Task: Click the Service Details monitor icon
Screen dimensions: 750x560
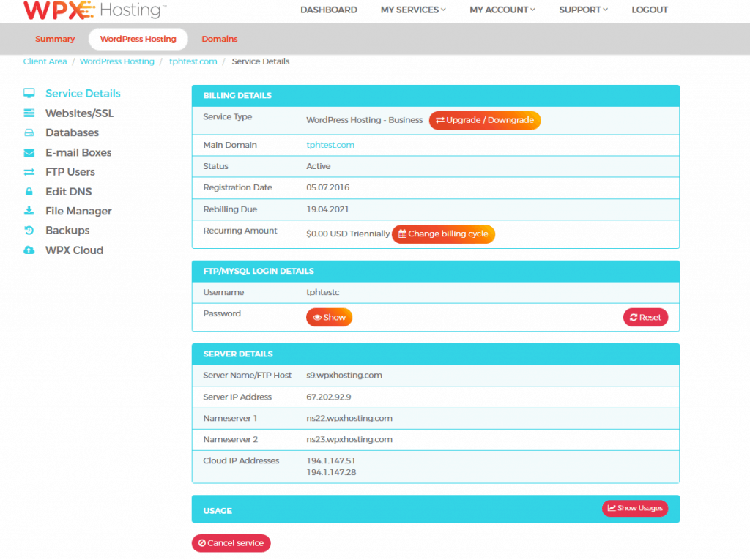Action: (x=29, y=94)
